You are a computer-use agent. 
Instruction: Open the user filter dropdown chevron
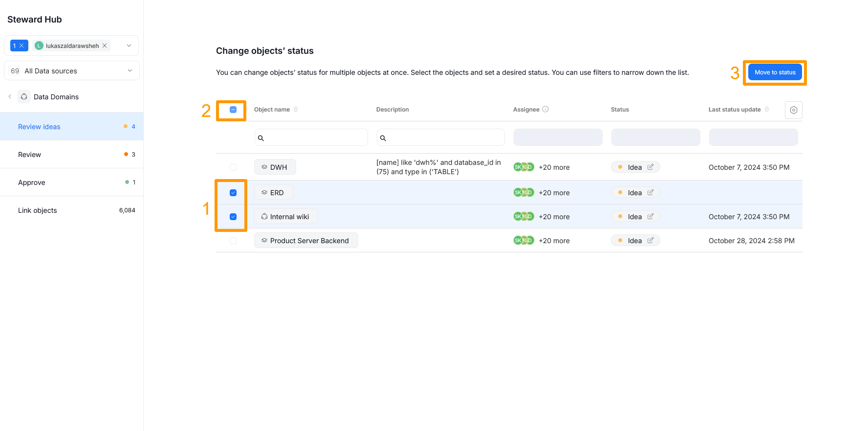click(129, 45)
